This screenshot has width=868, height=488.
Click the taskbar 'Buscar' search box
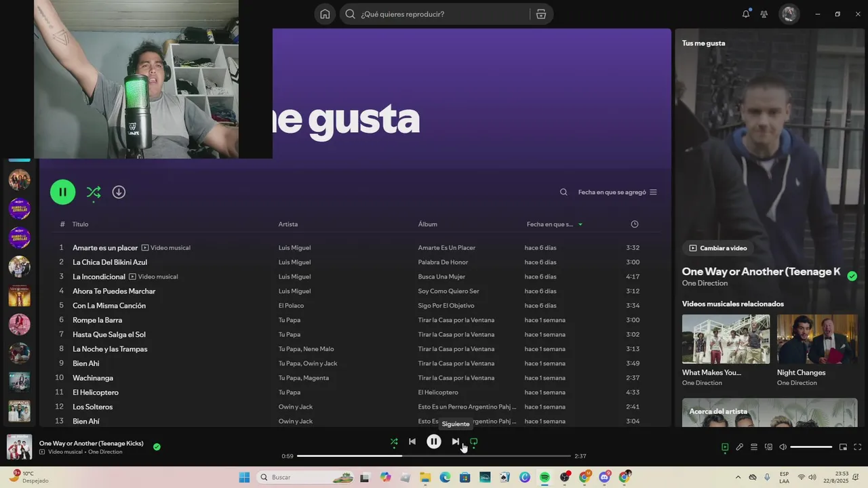coord(307,478)
